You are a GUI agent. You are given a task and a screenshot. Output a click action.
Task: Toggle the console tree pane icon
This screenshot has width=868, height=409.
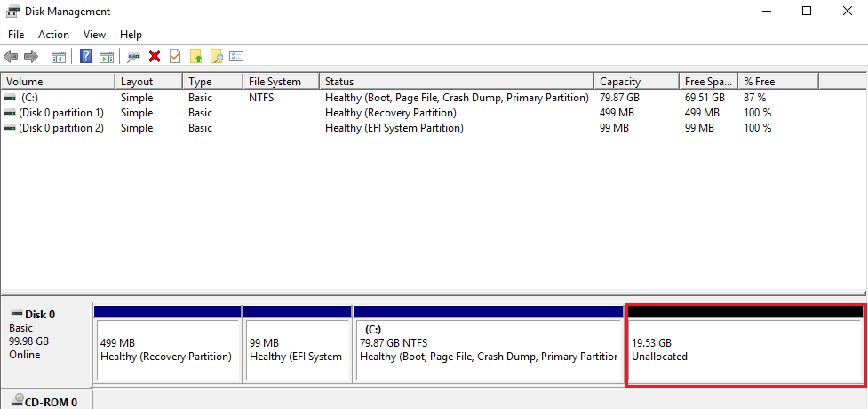[59, 57]
